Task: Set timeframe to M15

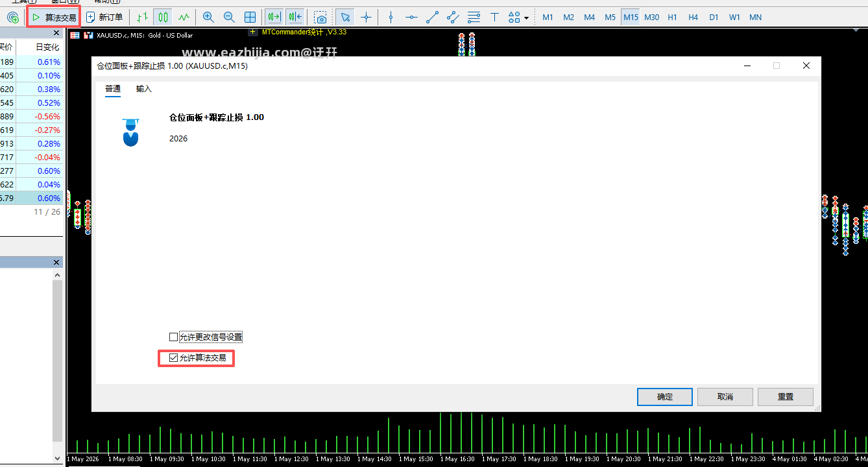Action: pyautogui.click(x=631, y=18)
